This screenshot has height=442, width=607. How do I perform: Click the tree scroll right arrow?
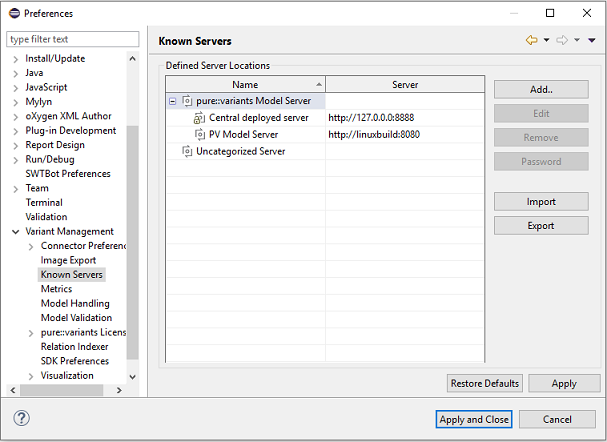click(x=119, y=390)
